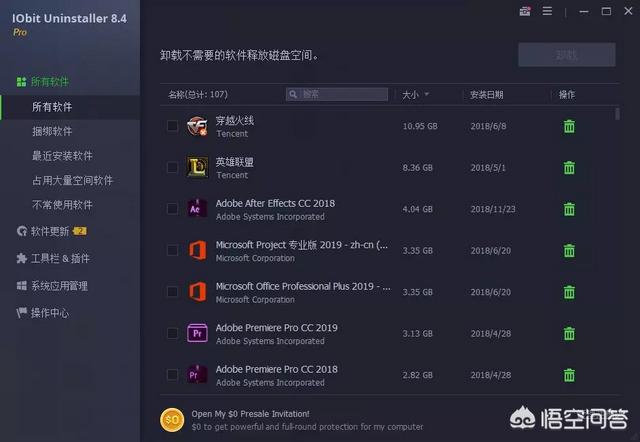The image size is (640, 442).
Task: Click the green 所有软件 grid icon
Action: (22, 82)
